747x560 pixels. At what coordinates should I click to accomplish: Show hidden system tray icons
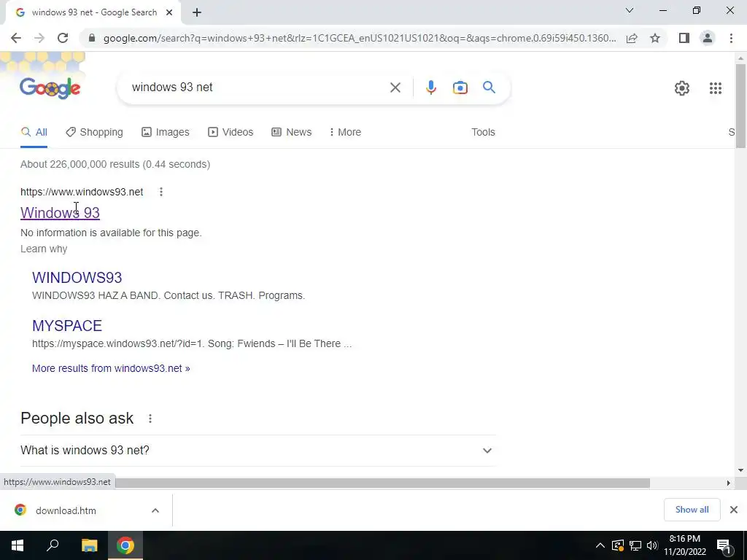(x=600, y=545)
